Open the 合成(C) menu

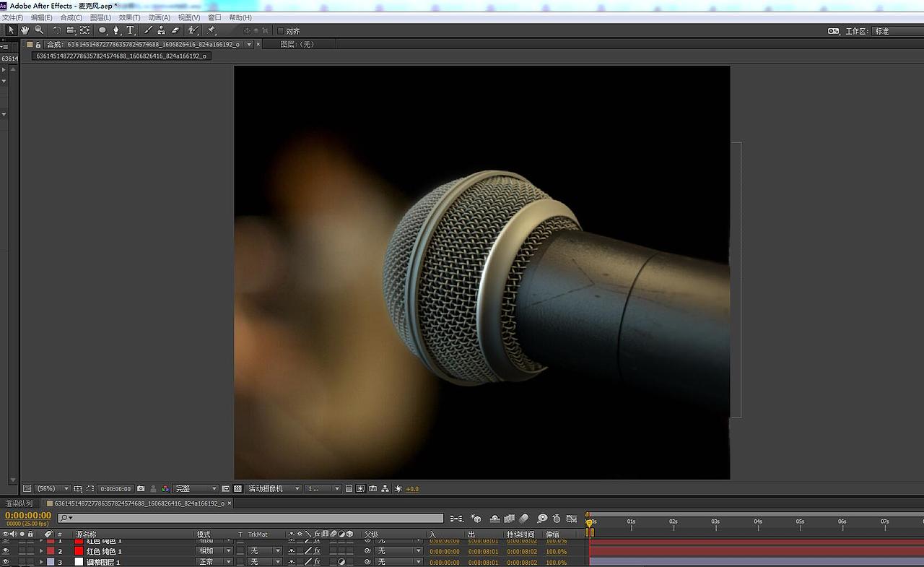tap(71, 17)
